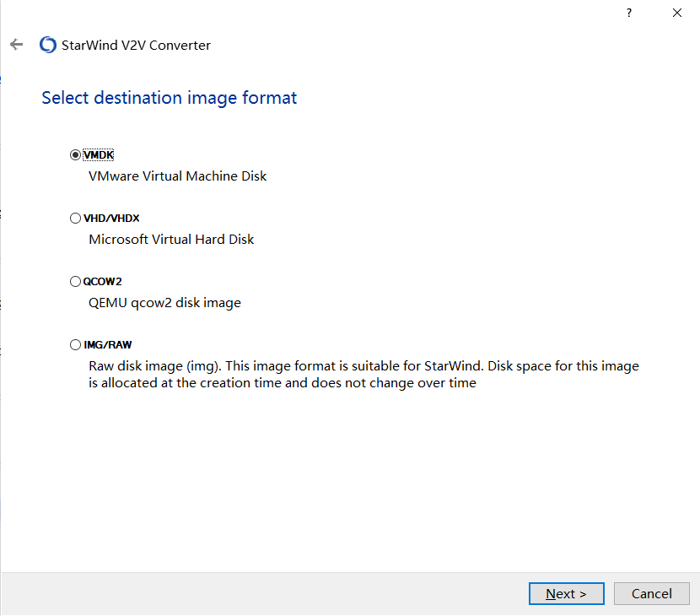Pick the QCOW2 radio button
The width and height of the screenshot is (700, 616).
76,282
